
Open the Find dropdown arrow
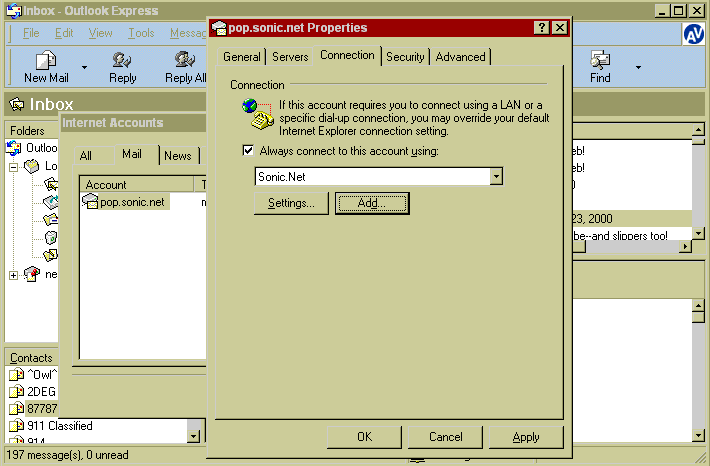pos(638,67)
